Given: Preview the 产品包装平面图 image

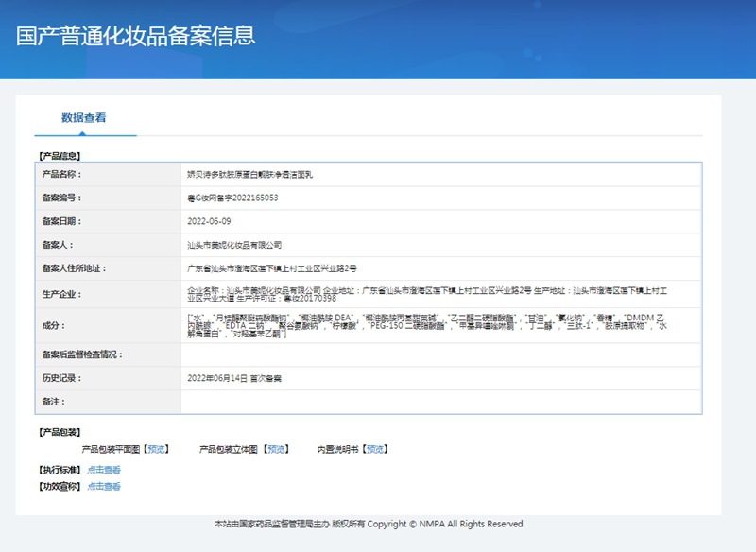Looking at the screenshot, I should coord(156,449).
